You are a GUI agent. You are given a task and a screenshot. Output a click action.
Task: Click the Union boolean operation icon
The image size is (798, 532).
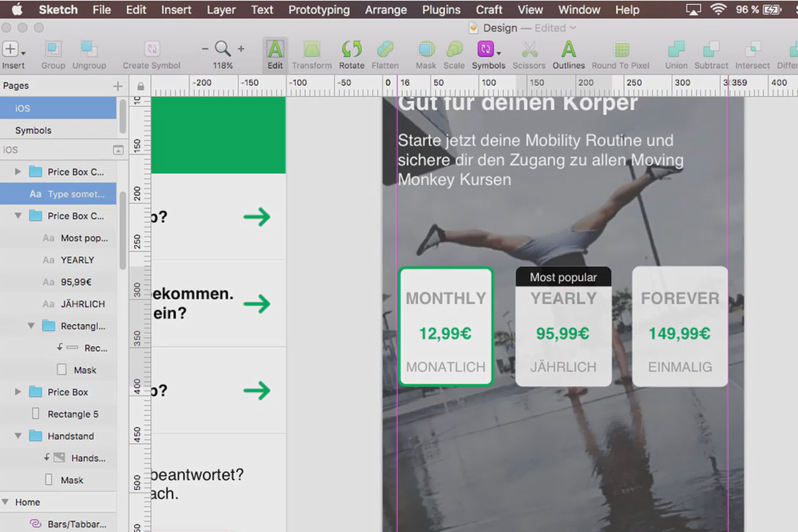pos(676,51)
